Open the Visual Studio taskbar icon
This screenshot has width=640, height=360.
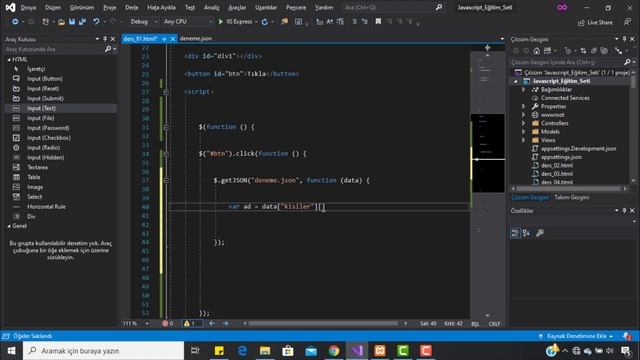357,351
